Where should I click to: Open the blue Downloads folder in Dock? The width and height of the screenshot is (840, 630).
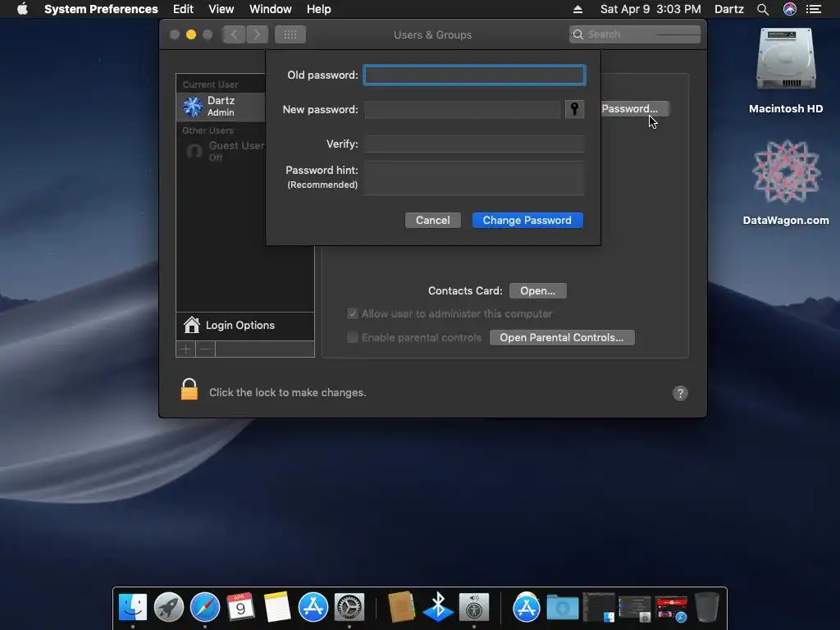563,608
